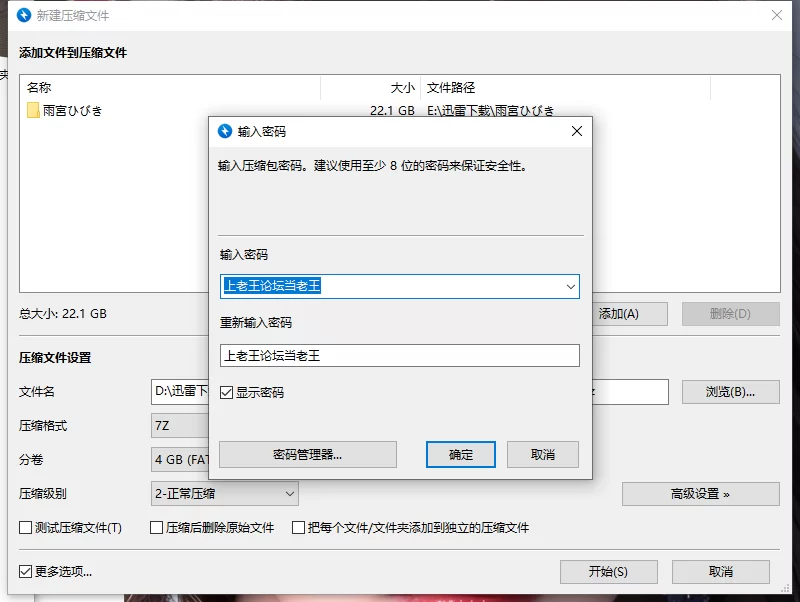This screenshot has width=800, height=602.
Task: Check 把每个文件/文件夹添加到独立的压缩文件 option
Action: tap(298, 528)
